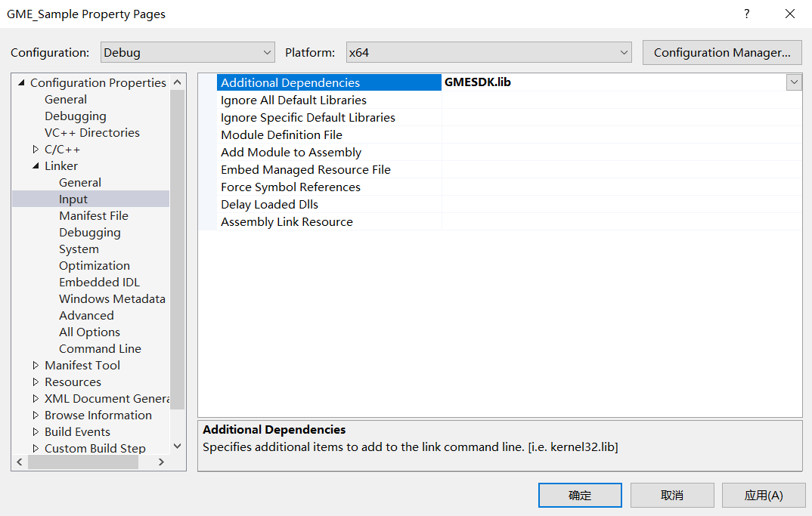This screenshot has width=812, height=516.
Task: Open the Linker Optimization page
Action: pos(95,265)
